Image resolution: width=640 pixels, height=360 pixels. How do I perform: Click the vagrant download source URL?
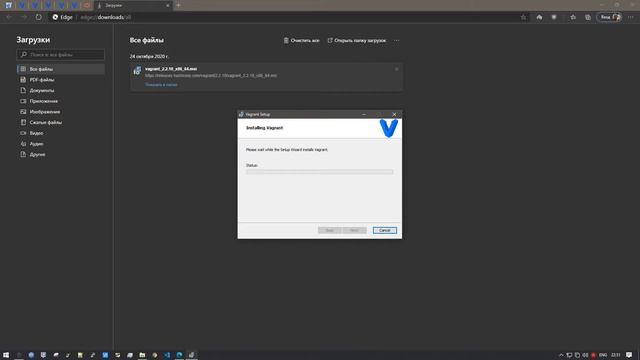pos(211,76)
